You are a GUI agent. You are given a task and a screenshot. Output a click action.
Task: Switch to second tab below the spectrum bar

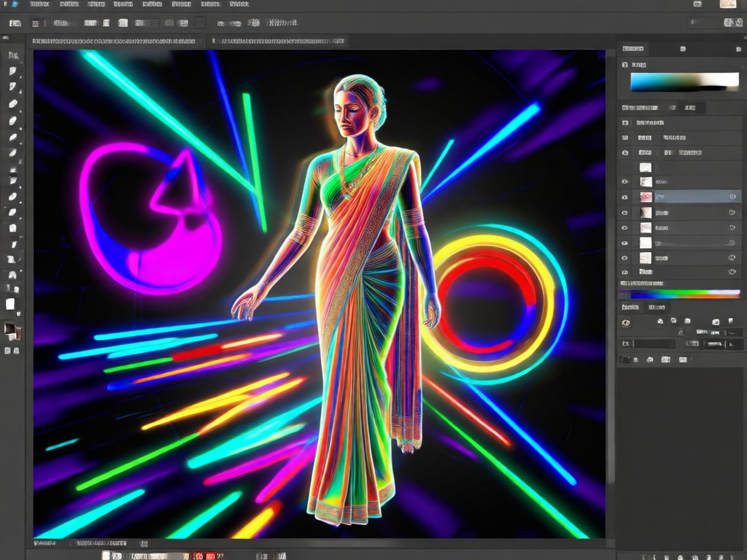click(657, 307)
